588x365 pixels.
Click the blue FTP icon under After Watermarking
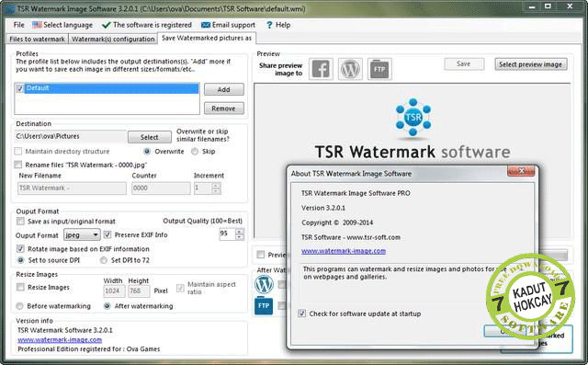click(x=264, y=305)
